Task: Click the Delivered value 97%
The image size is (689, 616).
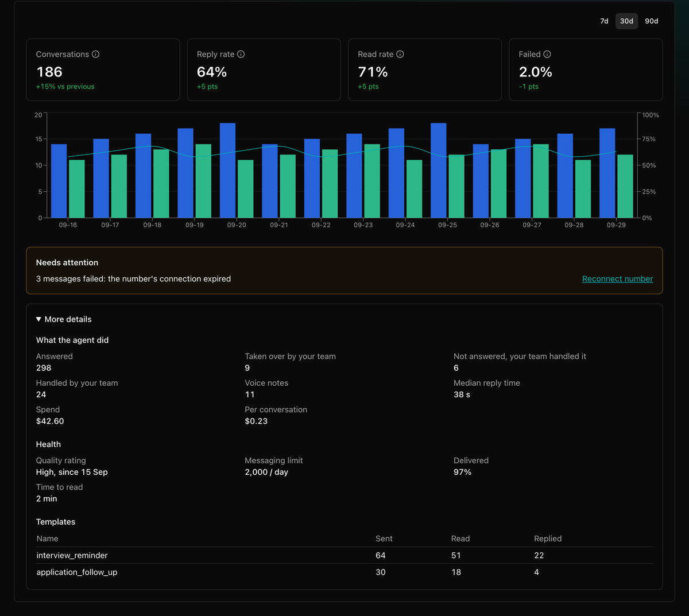Action: tap(462, 472)
